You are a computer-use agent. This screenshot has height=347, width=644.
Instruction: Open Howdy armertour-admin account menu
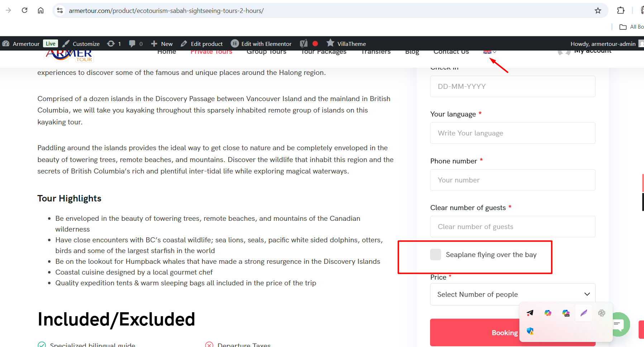click(606, 44)
